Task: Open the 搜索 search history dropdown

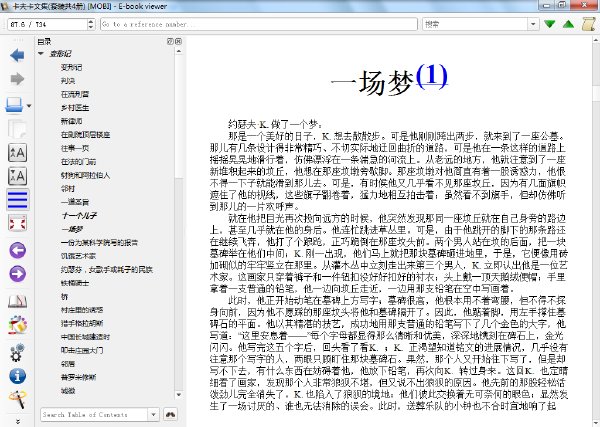Action: coord(533,24)
